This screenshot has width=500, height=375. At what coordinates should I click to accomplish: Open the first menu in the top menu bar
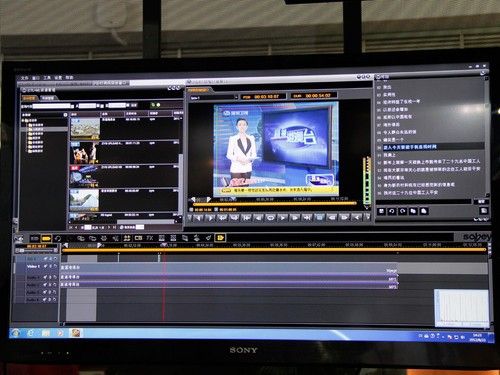25,78
